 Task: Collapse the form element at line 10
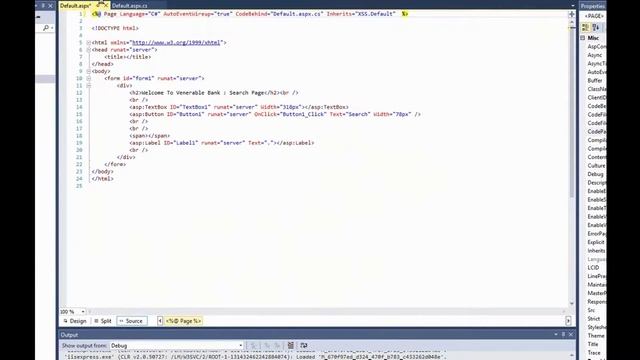[x=89, y=78]
